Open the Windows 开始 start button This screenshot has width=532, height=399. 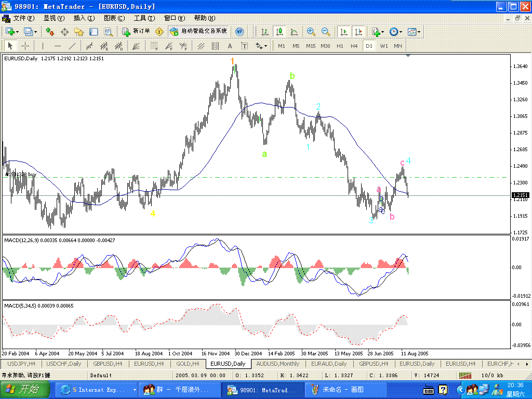[25, 389]
